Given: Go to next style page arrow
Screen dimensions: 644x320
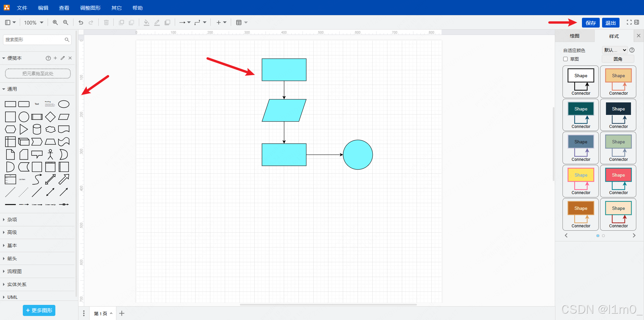Looking at the screenshot, I should (x=634, y=235).
